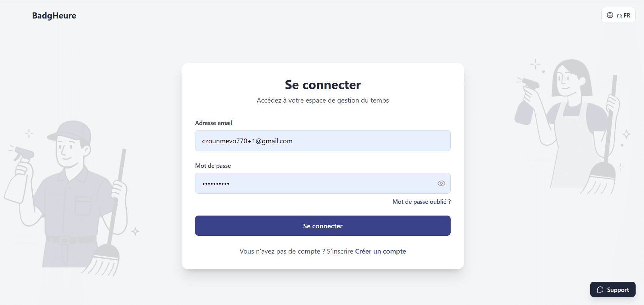Viewport: 644px width, 305px height.
Task: Click the Support chat bubble icon
Action: (x=600, y=290)
